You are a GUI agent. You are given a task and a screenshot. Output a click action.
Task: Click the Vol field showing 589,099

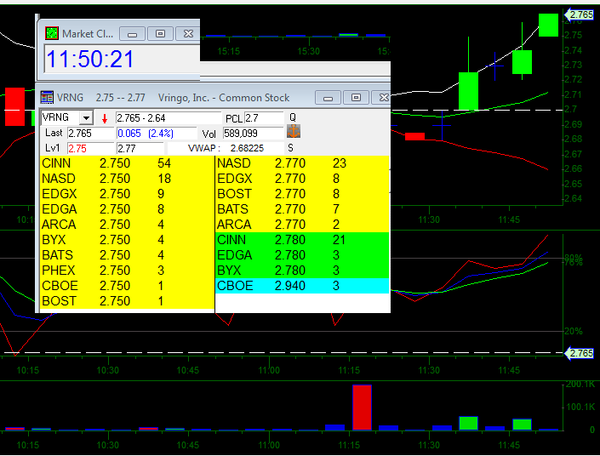pyautogui.click(x=250, y=133)
